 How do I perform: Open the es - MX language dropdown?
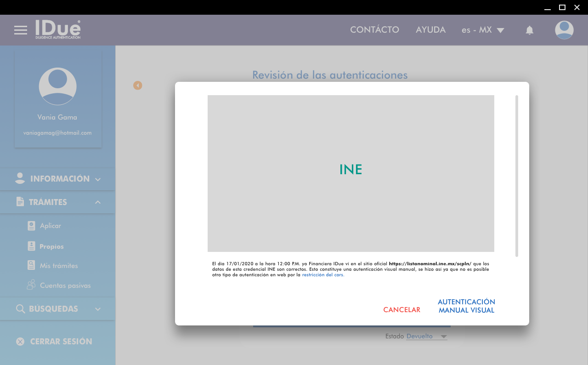(483, 30)
